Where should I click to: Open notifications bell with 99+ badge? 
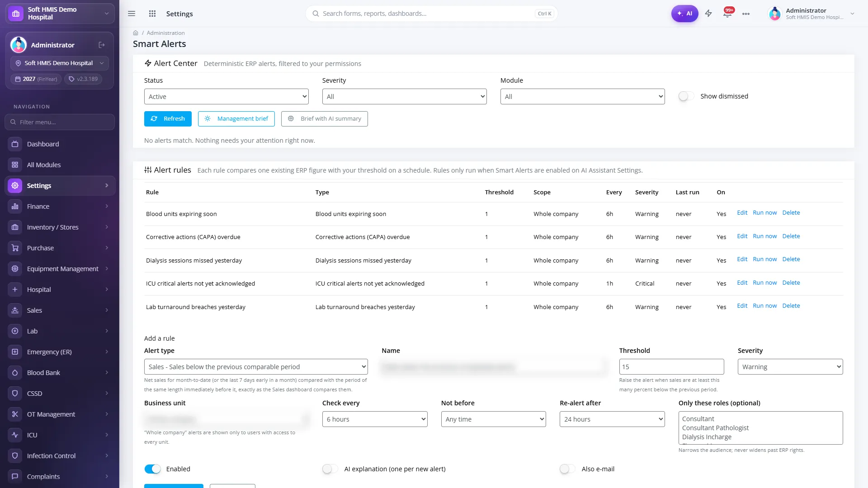[x=727, y=14]
